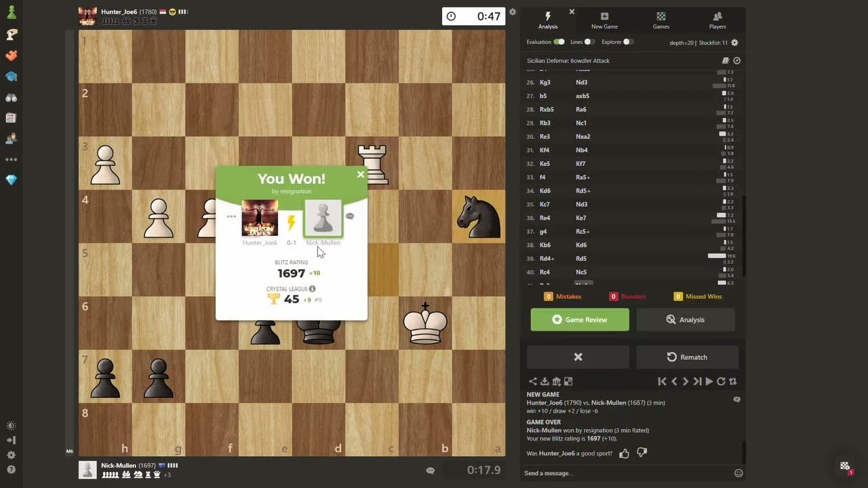
Task: Switch to the Games tab
Action: (661, 20)
